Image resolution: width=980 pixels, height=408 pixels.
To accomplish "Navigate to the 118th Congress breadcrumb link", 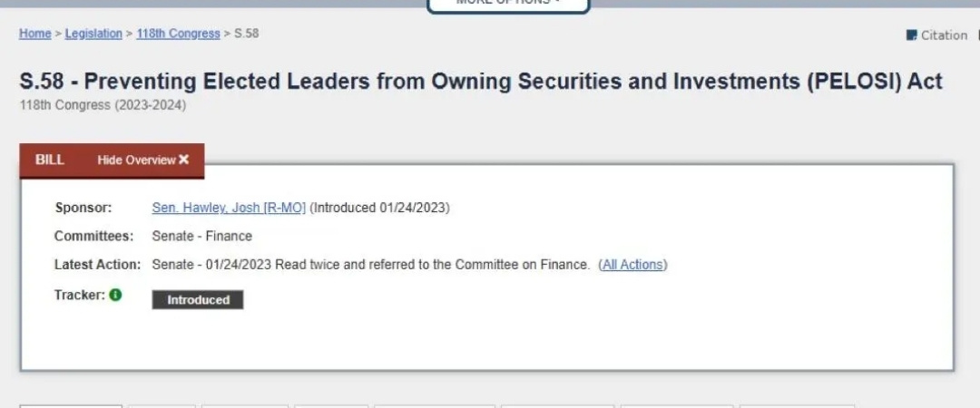I will point(178,34).
